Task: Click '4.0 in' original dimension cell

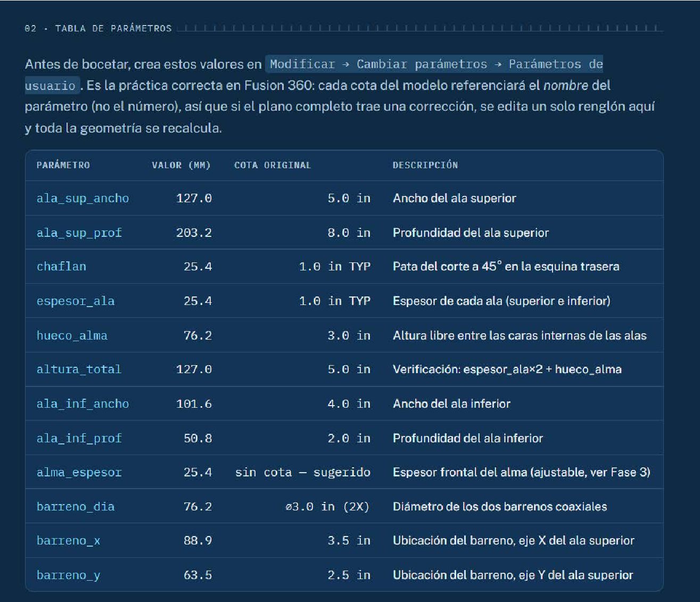Action: point(349,403)
